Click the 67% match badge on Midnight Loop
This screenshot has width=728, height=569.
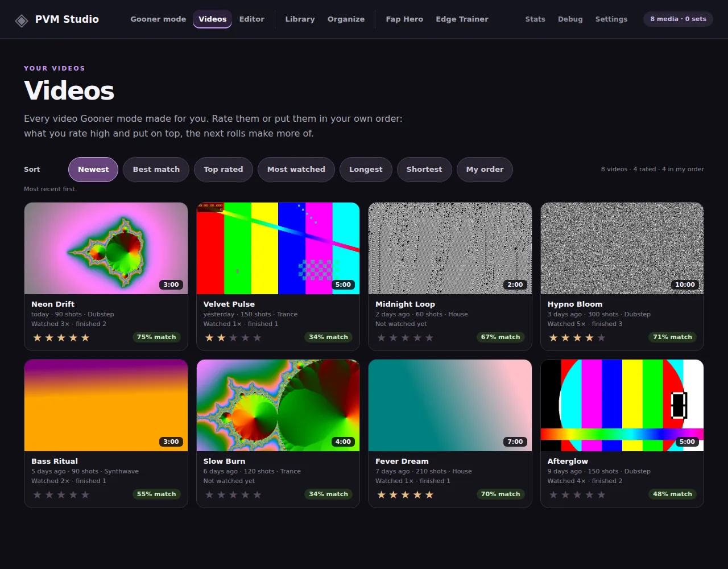pos(500,337)
